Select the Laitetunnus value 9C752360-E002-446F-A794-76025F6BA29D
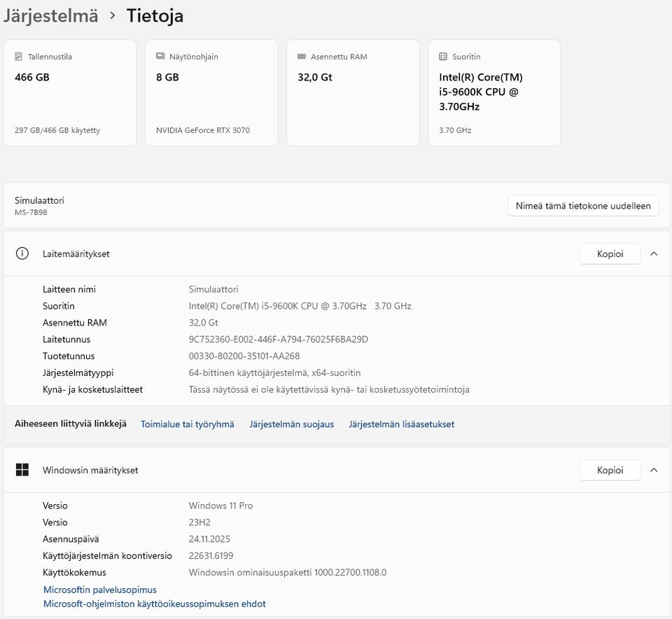The width and height of the screenshot is (672, 619). 278,340
